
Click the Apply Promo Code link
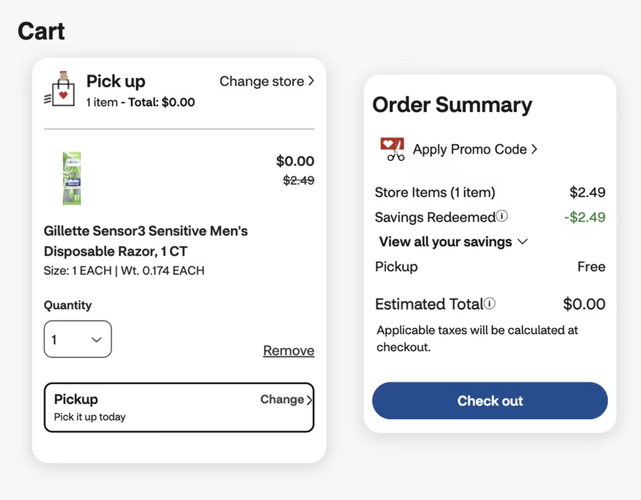pos(469,150)
